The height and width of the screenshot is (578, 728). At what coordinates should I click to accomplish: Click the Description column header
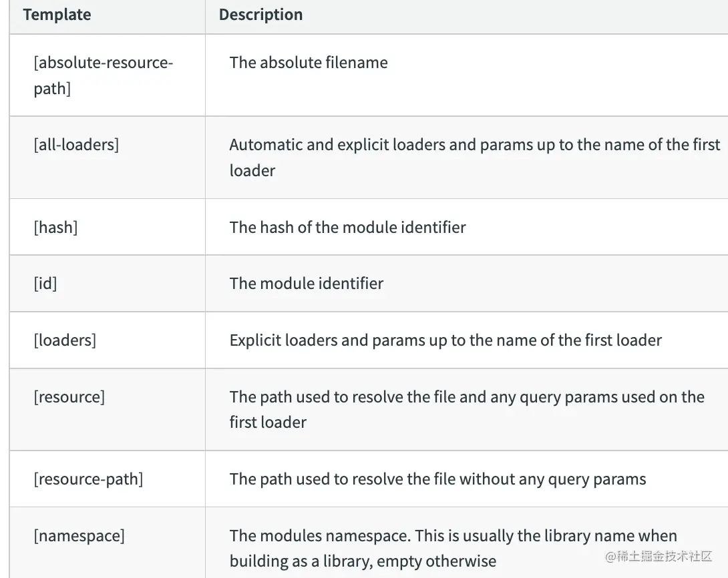(260, 15)
